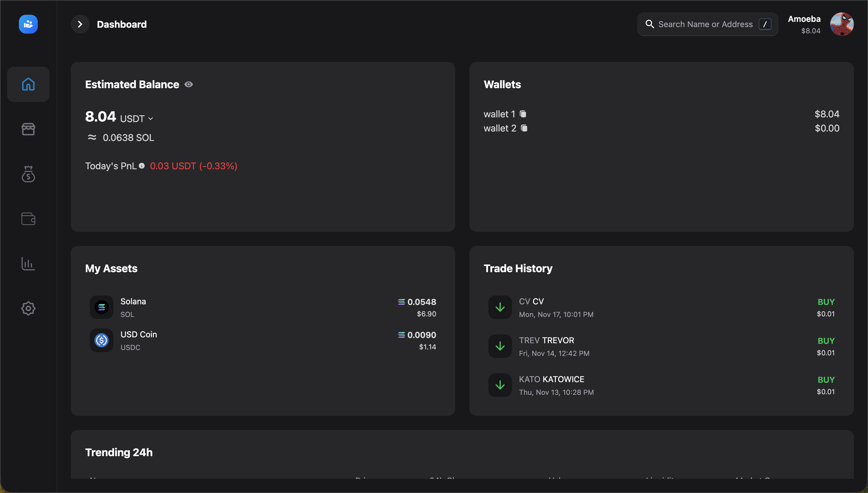This screenshot has height=493, width=868.
Task: Open the Analytics chart icon in the sidebar
Action: coord(28,264)
